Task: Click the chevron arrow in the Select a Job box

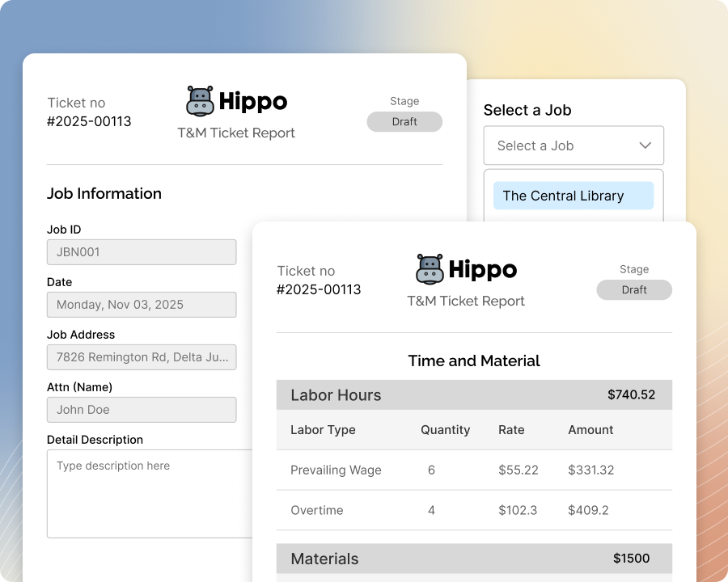Action: [x=645, y=145]
